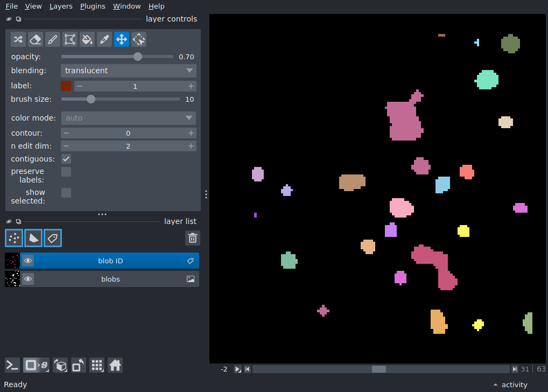548x392 pixels.
Task: Select the paint brush tool
Action: point(52,39)
